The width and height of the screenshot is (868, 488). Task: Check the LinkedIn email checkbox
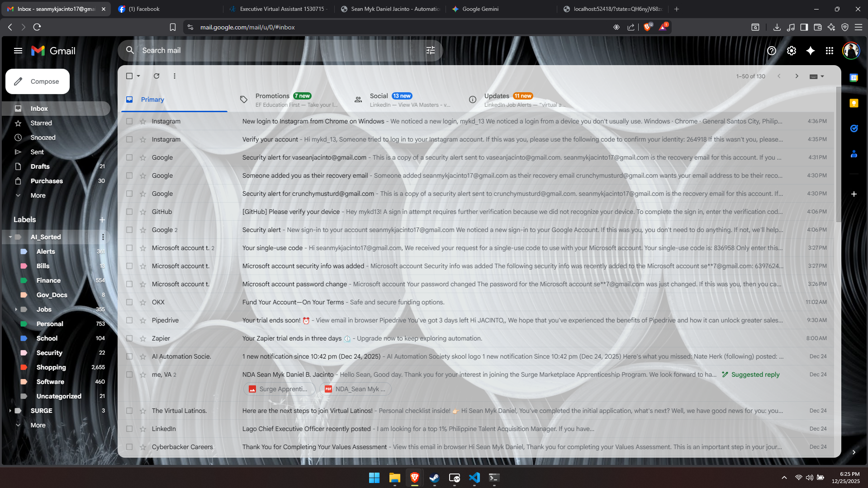tap(129, 429)
